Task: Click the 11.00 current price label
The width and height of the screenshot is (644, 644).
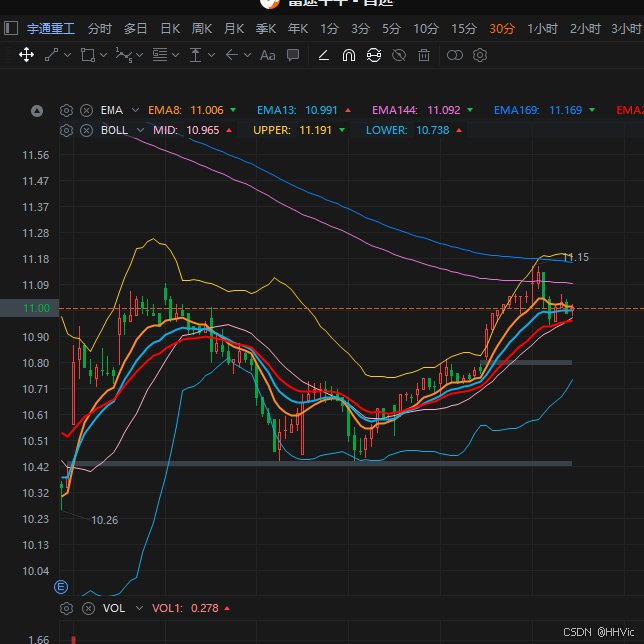Action: [x=30, y=308]
